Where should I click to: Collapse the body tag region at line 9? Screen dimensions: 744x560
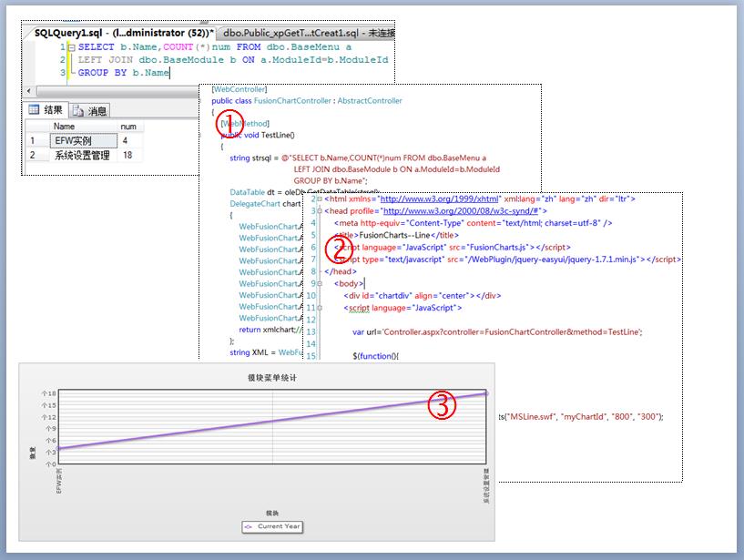coord(320,283)
